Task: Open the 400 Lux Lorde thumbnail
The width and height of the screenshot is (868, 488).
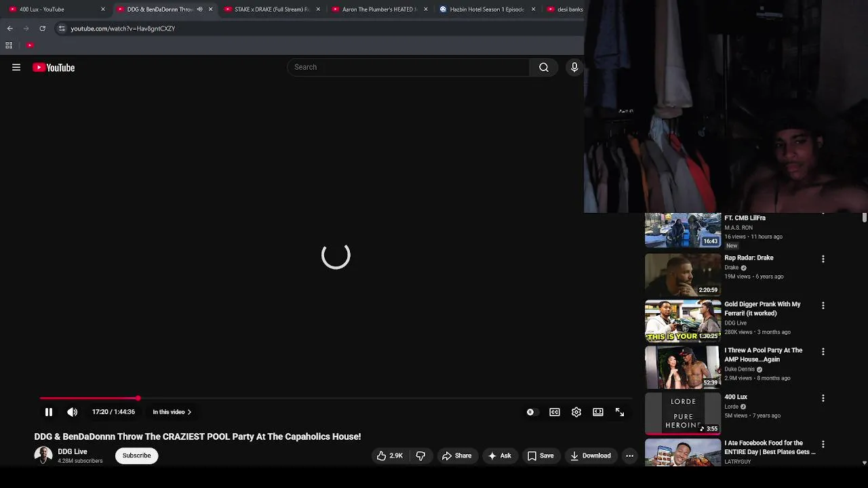Action: pyautogui.click(x=682, y=413)
